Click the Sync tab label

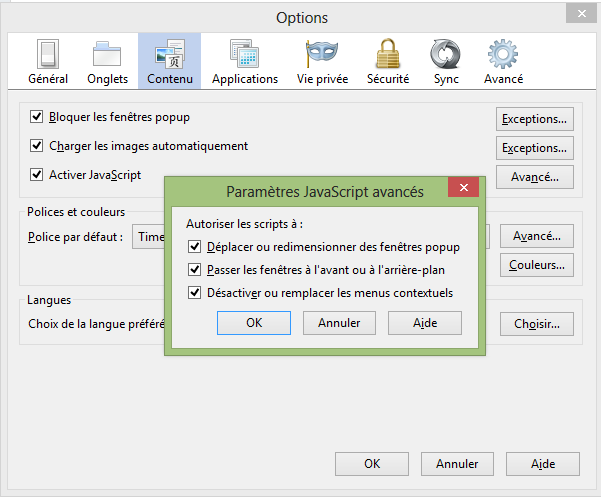[446, 79]
